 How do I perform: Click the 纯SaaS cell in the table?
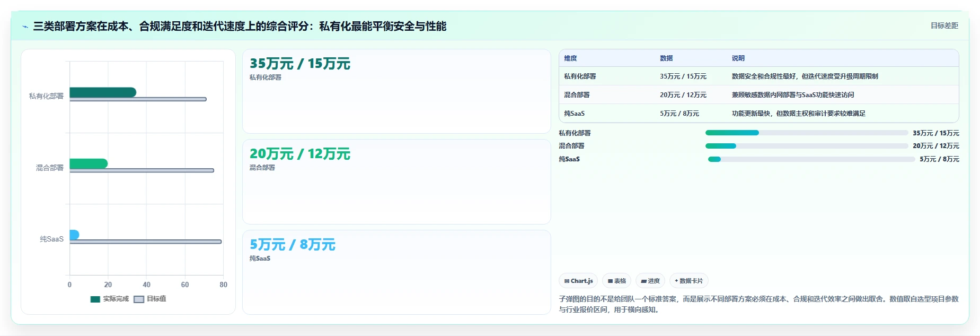(575, 114)
